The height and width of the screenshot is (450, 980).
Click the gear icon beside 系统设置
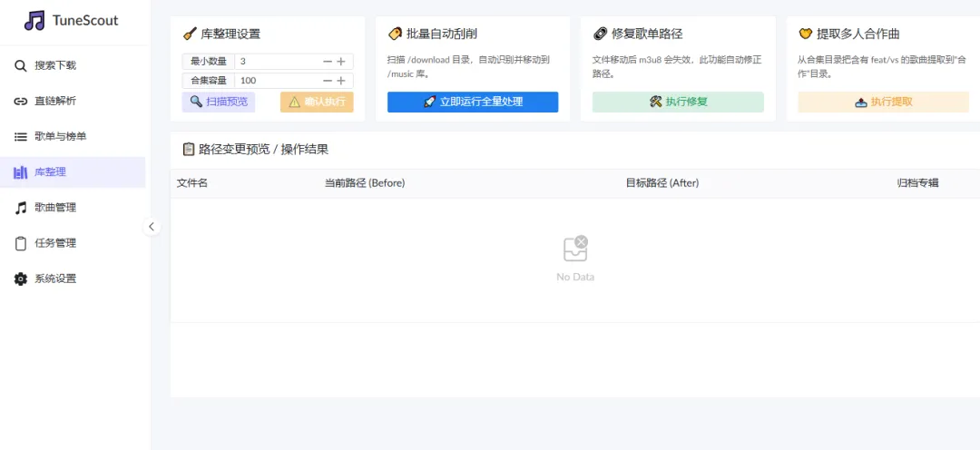(21, 279)
